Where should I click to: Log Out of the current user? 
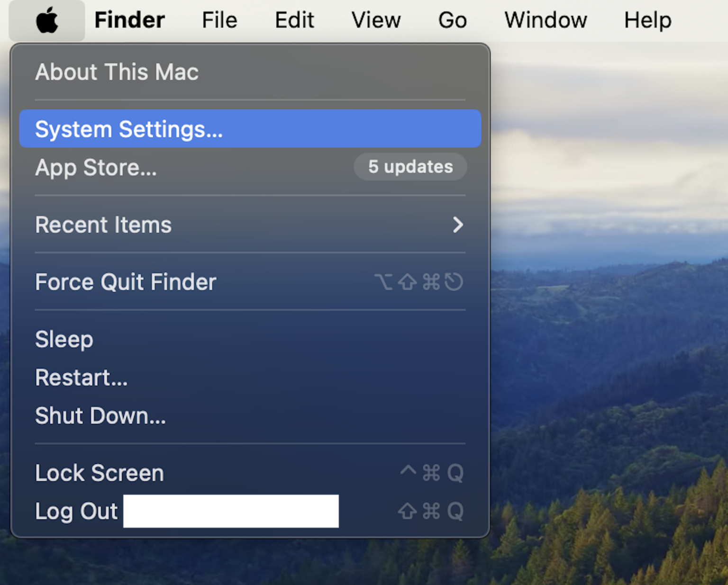(x=76, y=511)
